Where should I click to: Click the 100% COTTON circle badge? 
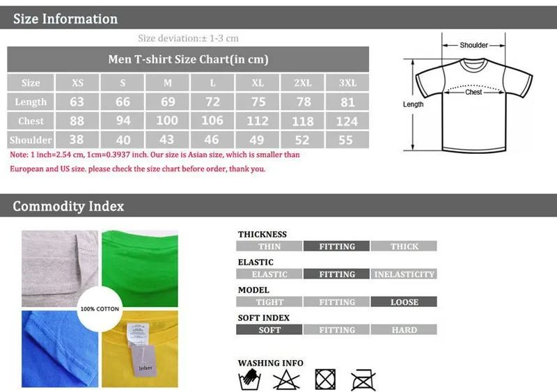click(100, 309)
